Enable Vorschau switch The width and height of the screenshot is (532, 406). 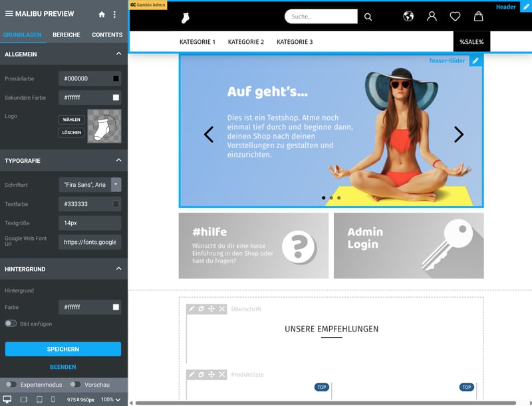75,384
